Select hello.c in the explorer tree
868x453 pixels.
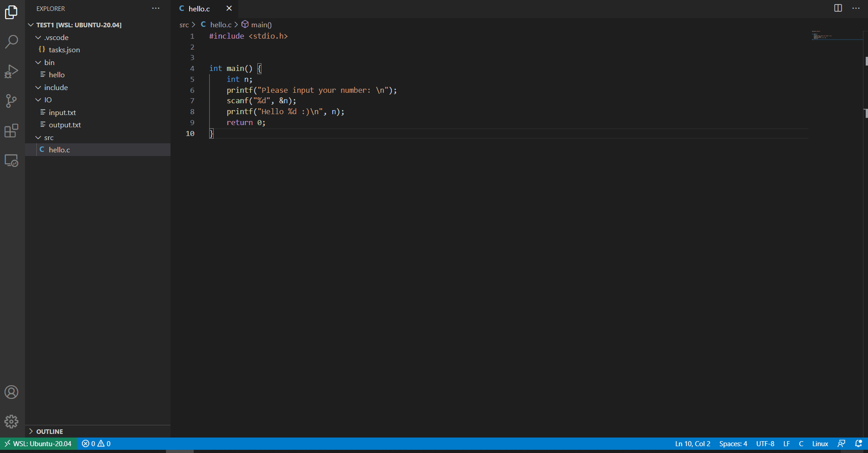tap(98, 150)
